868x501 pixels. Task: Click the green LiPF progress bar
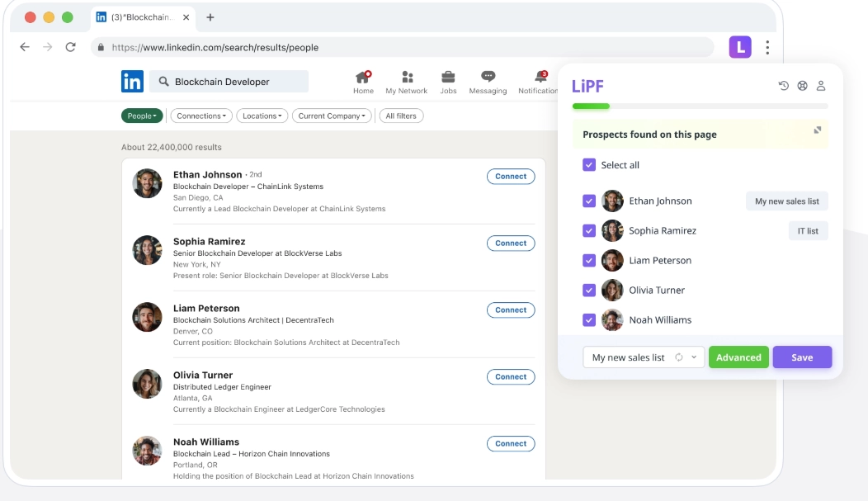click(592, 106)
